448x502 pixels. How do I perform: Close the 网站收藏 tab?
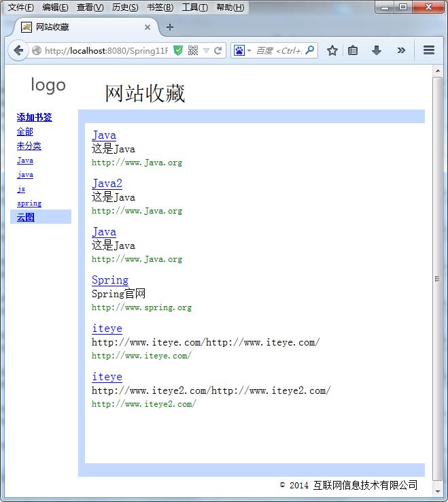tap(148, 27)
